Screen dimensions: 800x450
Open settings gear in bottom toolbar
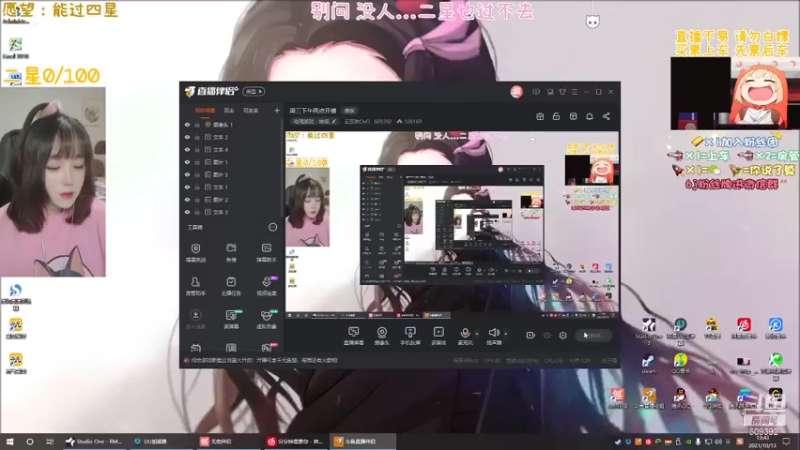(563, 335)
